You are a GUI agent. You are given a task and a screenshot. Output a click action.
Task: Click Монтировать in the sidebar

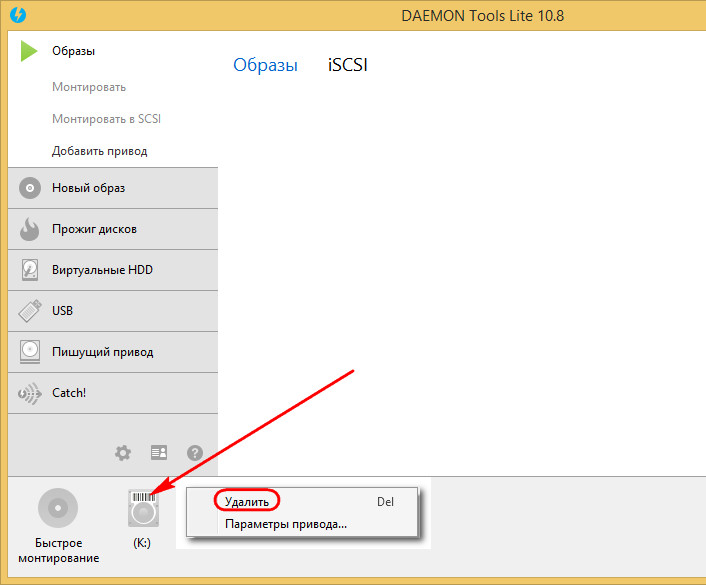pyautogui.click(x=89, y=87)
